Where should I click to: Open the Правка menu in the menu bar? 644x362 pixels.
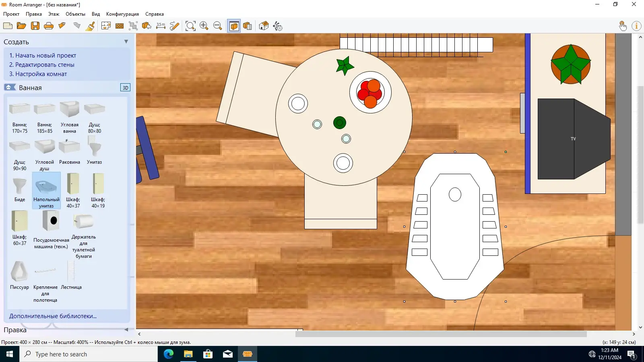[x=34, y=14]
